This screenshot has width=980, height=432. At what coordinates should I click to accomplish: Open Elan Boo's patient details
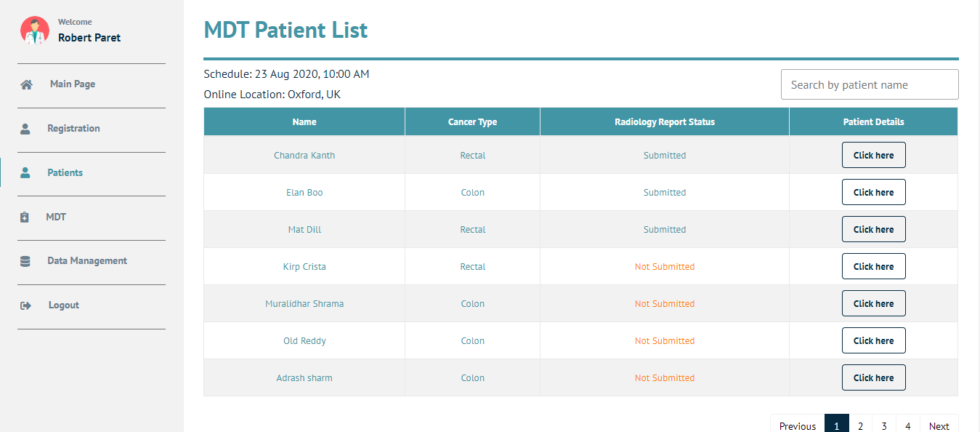click(x=873, y=193)
